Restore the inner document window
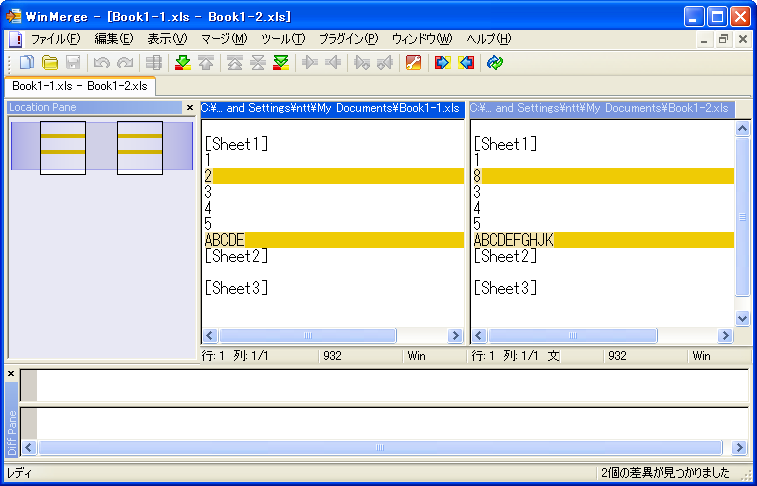757x486 pixels. coord(723,40)
